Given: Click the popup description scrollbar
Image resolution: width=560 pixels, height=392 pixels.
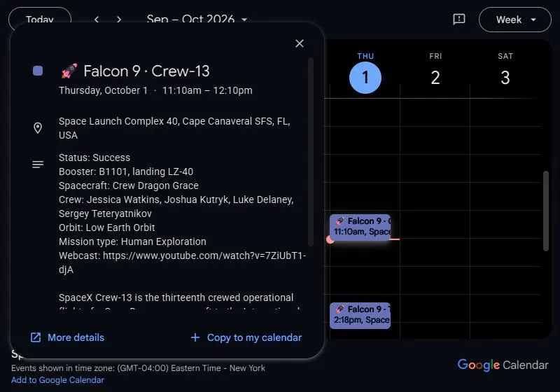Looking at the screenshot, I should tap(311, 152).
